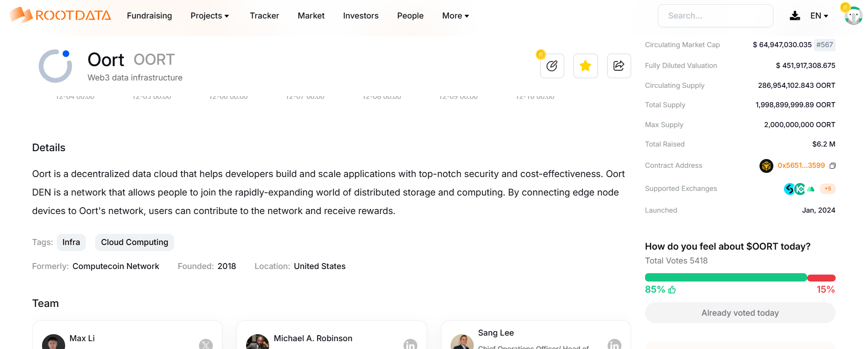The width and height of the screenshot is (868, 349).
Task: Click the Launched Jan, 2024 value
Action: [819, 210]
